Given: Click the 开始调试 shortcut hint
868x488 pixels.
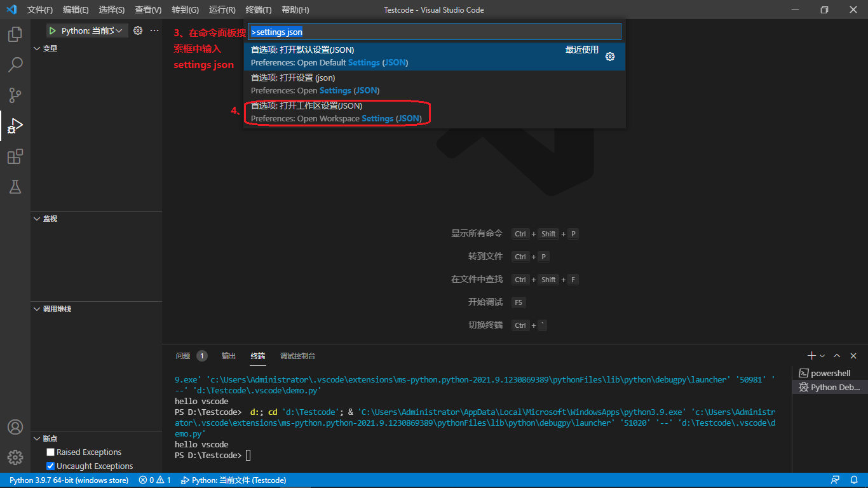Looking at the screenshot, I should tap(485, 302).
